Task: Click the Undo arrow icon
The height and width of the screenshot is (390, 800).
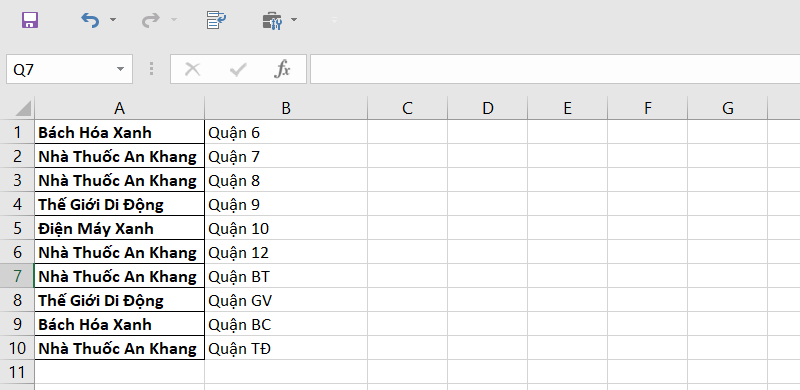Action: click(x=90, y=20)
